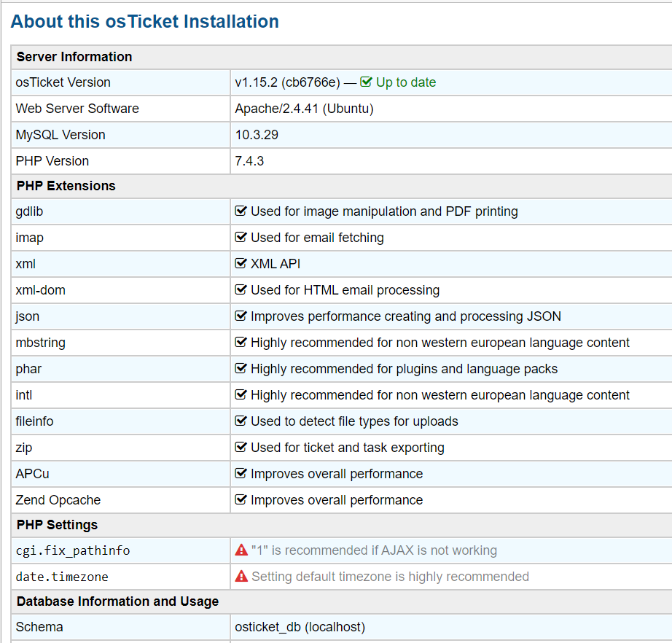Image resolution: width=672 pixels, height=643 pixels.
Task: Click the Zend Opcache check icon
Action: click(241, 499)
